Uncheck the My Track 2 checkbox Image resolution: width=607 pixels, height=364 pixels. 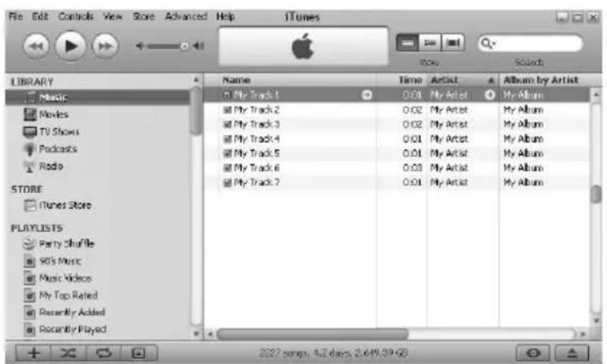[227, 110]
